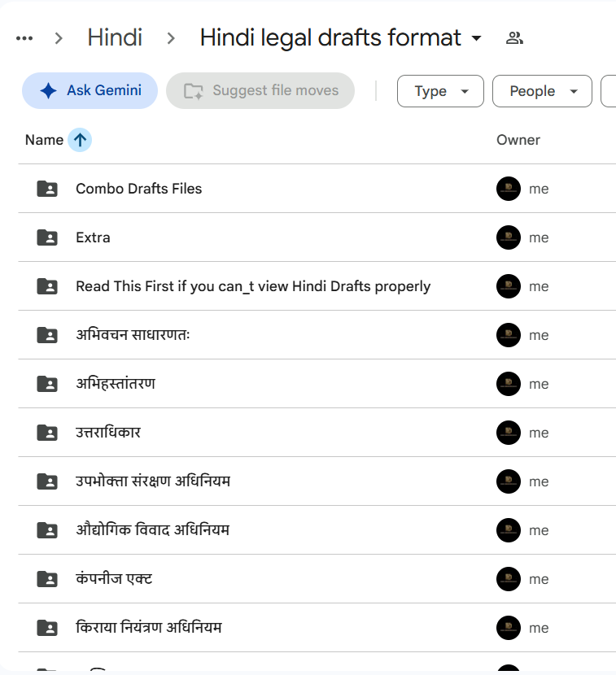The width and height of the screenshot is (616, 675).
Task: Click owner avatar in अभिवचन साधारणतः row
Action: point(509,335)
